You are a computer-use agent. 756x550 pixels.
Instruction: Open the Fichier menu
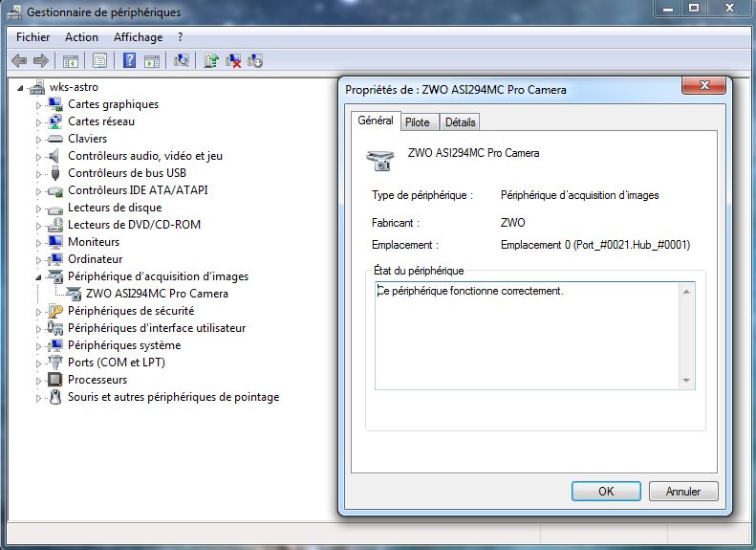(x=32, y=37)
